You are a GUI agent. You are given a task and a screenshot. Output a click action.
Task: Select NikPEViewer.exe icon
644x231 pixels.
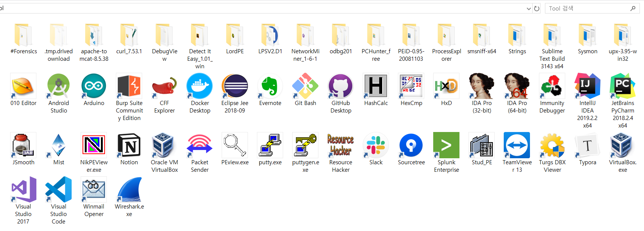[x=94, y=145]
